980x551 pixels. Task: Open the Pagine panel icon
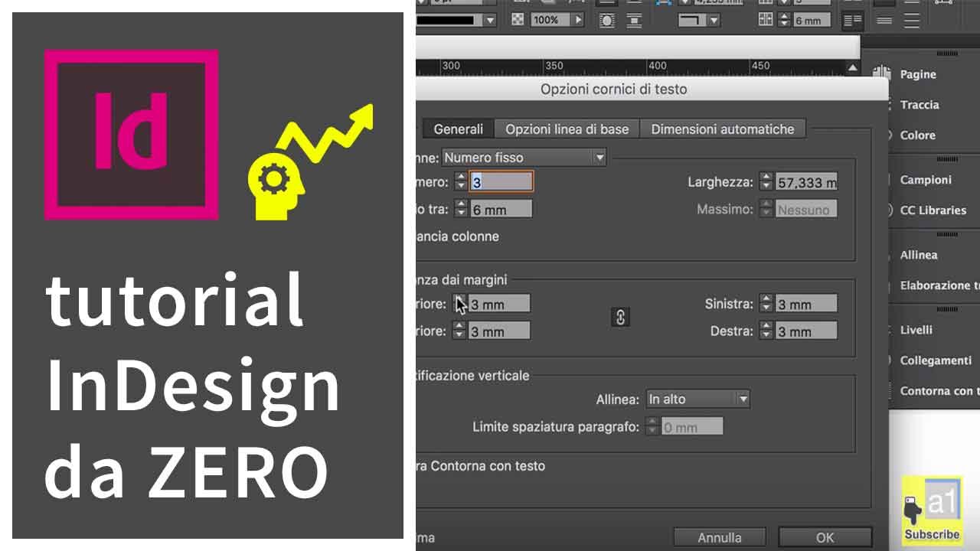point(882,73)
